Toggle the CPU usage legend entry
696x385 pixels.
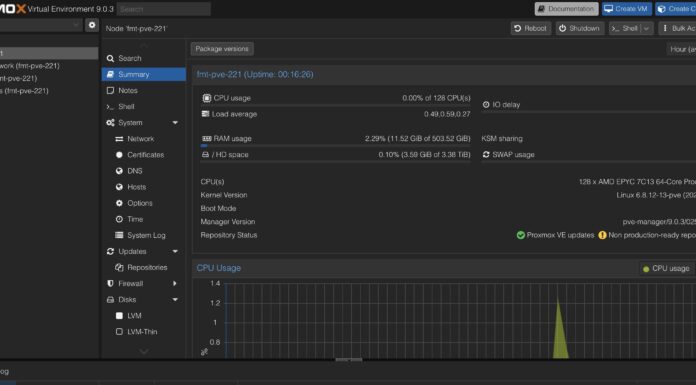[x=666, y=268]
